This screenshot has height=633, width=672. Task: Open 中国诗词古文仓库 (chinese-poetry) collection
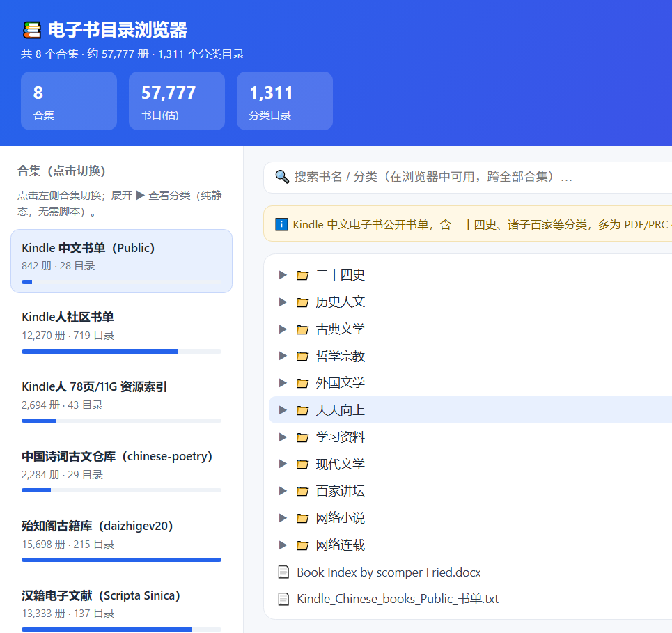(121, 470)
